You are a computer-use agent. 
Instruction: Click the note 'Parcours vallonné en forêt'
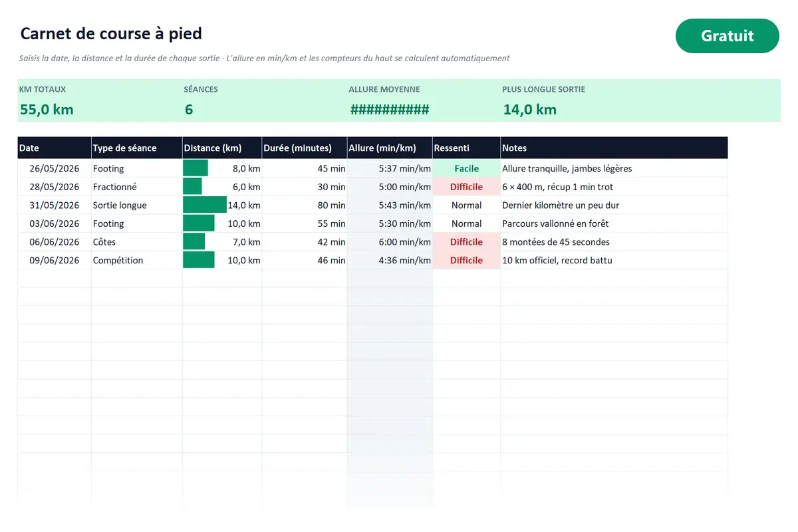[555, 223]
